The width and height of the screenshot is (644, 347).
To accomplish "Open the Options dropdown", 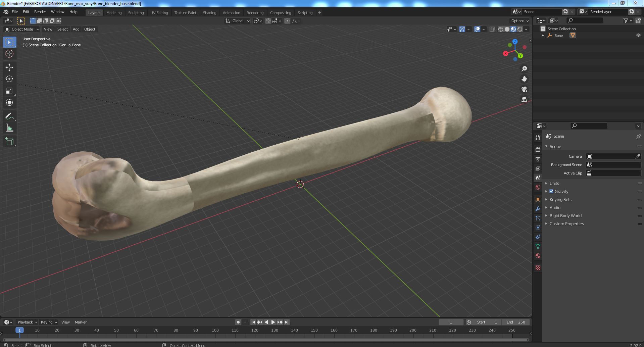I will 520,21.
